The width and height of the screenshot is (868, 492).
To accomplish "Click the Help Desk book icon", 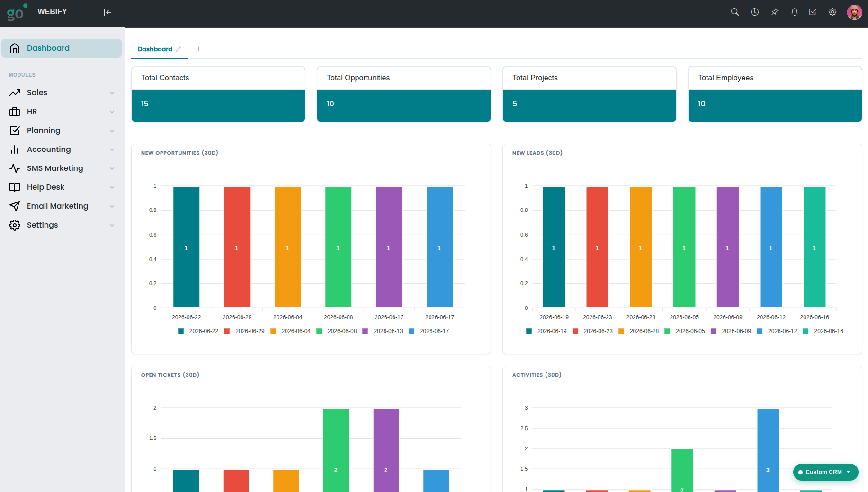I will coord(15,187).
